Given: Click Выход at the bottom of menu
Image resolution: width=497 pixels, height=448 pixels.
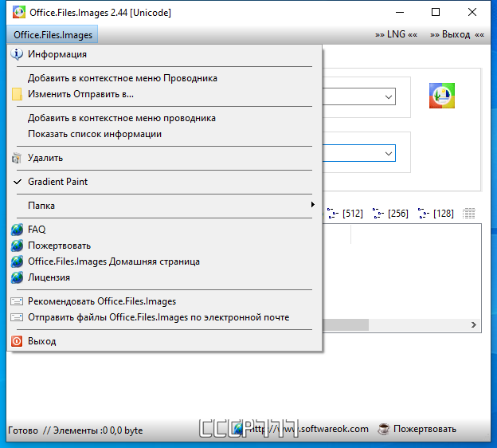Looking at the screenshot, I should (164, 341).
